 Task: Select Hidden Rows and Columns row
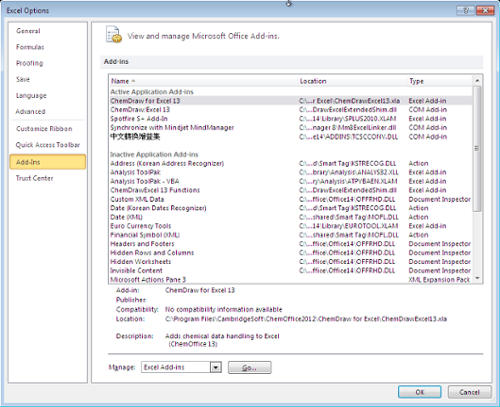click(x=291, y=253)
